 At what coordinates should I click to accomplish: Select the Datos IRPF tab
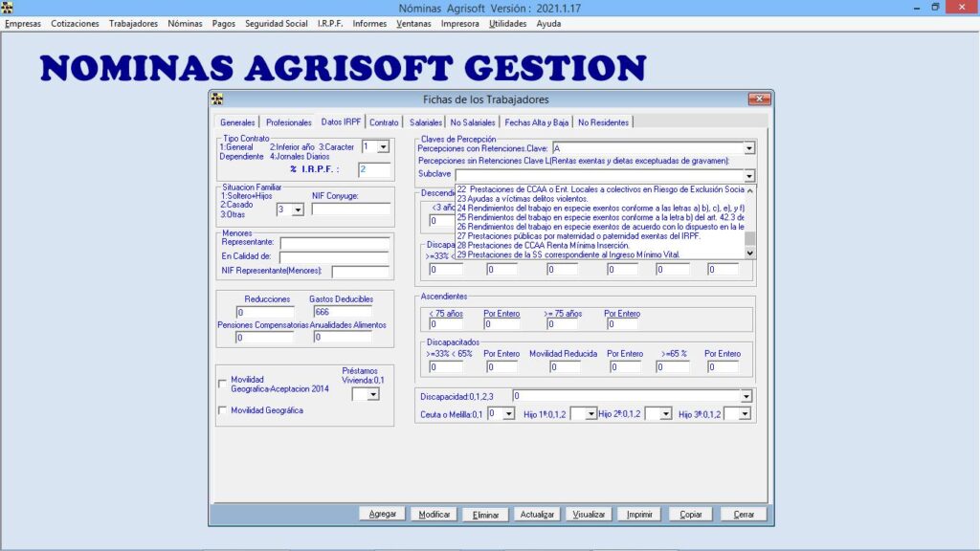(x=341, y=121)
